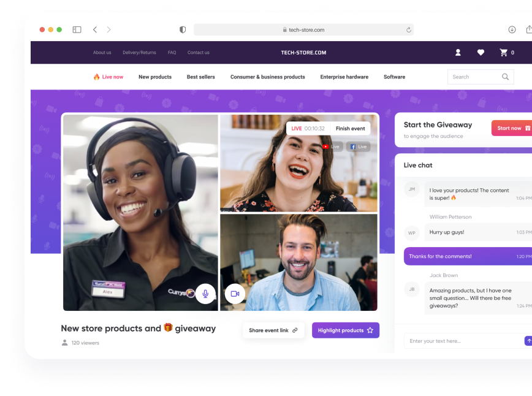Click the 120 viewers count
The image size is (532, 396).
point(80,343)
